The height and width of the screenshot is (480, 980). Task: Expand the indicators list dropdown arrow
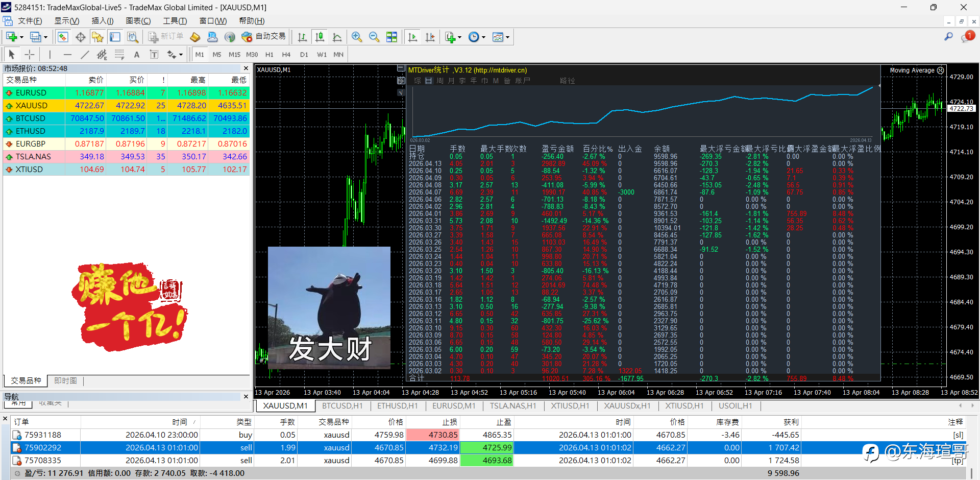click(459, 37)
